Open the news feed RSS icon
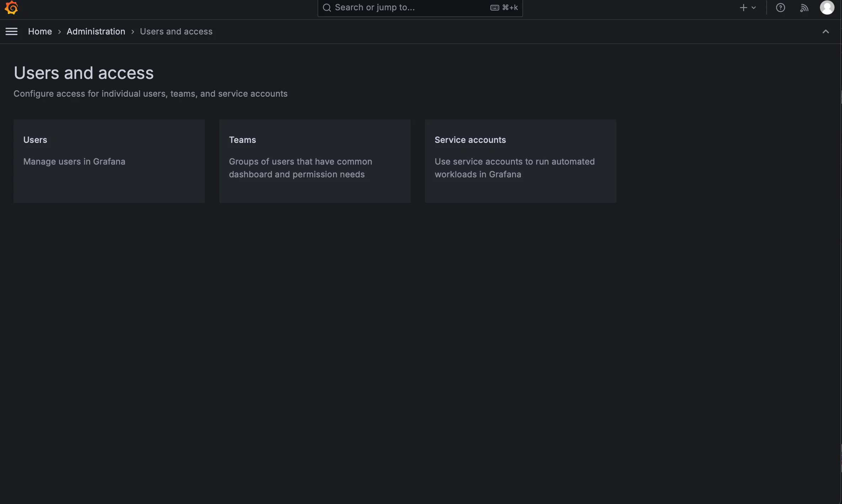Viewport: 842px width, 504px height. click(804, 7)
